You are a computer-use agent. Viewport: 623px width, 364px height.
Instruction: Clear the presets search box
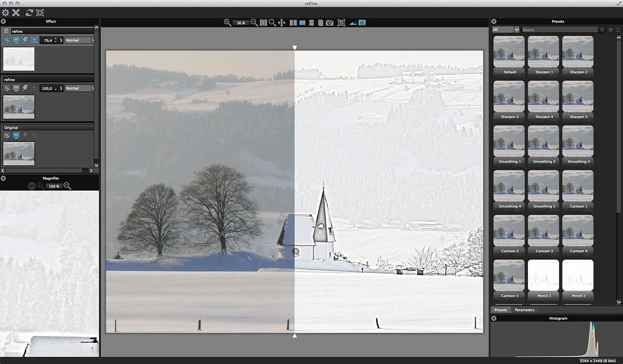point(602,30)
